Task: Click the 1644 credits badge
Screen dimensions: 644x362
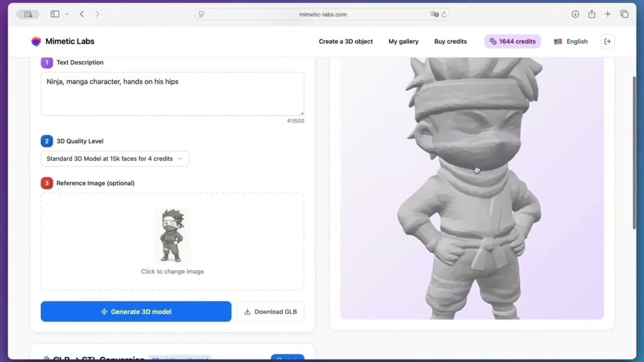Action: pos(513,41)
